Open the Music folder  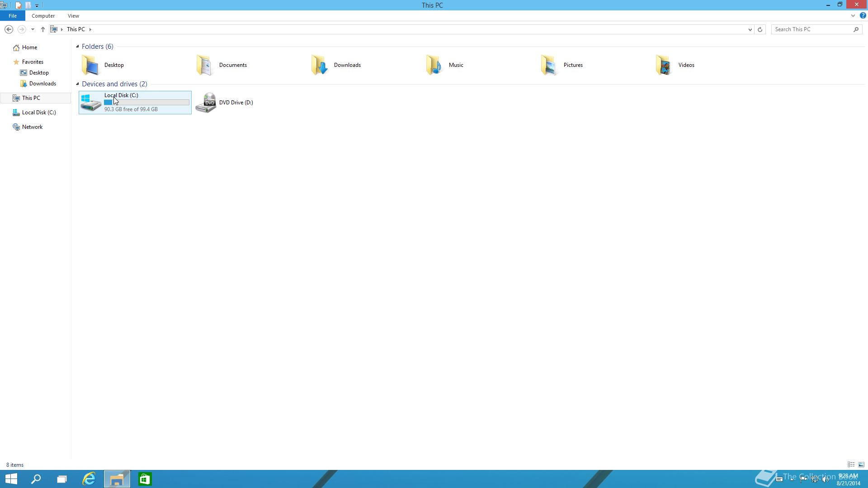tap(434, 65)
